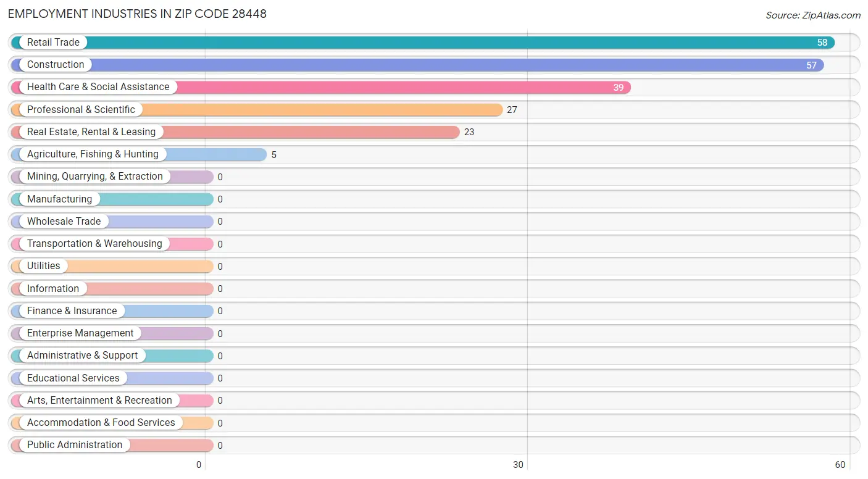The height and width of the screenshot is (479, 868).
Task: Select the Information label
Action: click(x=53, y=289)
